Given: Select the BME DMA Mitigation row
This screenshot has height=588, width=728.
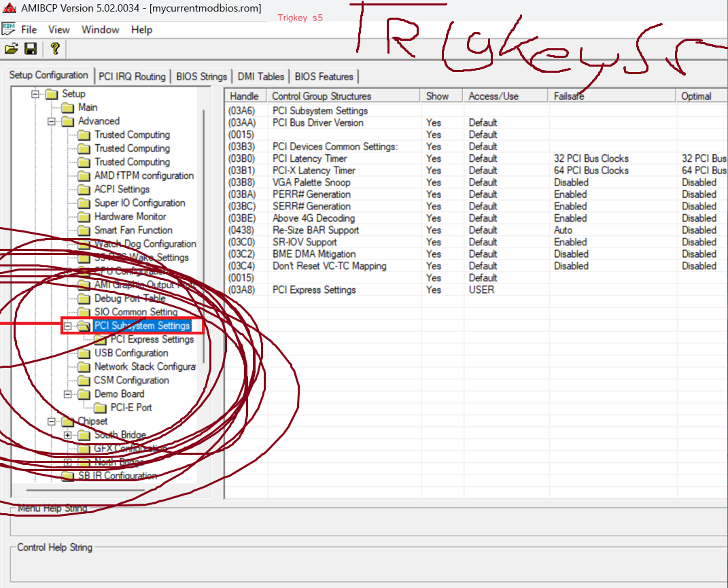Looking at the screenshot, I should [476, 254].
